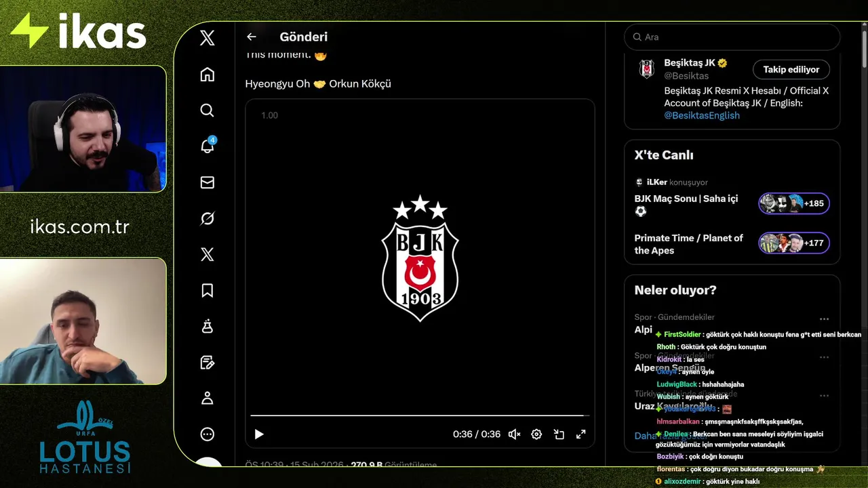Play the Beşiktaş video
Image resolution: width=868 pixels, height=488 pixels.
[259, 434]
